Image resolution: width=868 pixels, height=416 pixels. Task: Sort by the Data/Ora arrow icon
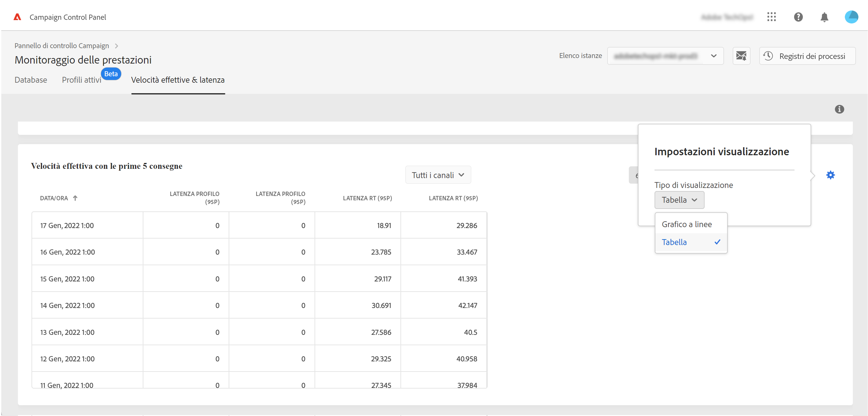[75, 198]
